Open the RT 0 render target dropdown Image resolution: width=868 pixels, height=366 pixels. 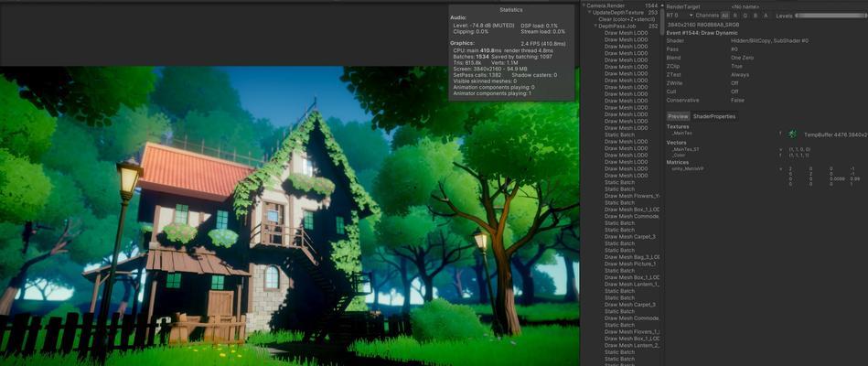point(678,16)
